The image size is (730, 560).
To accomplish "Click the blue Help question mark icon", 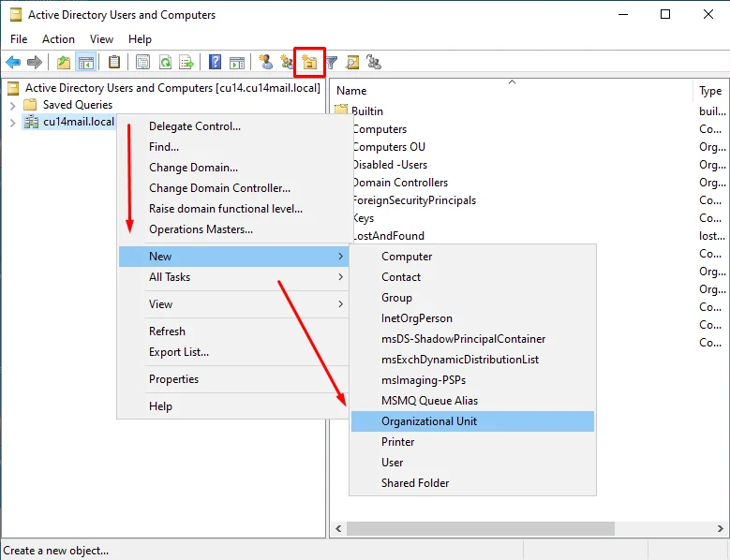I will pyautogui.click(x=215, y=62).
